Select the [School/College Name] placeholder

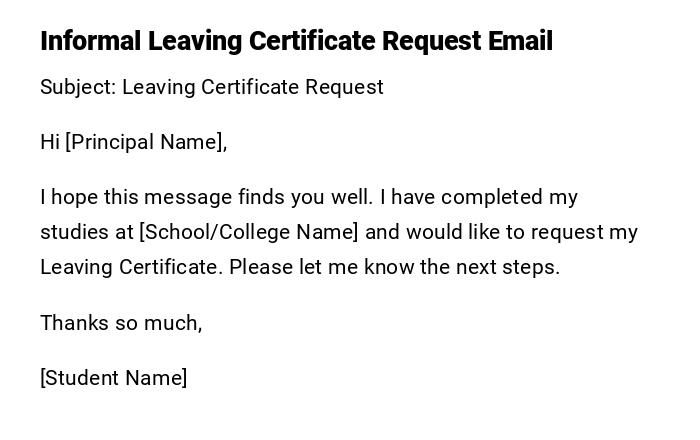248,232
